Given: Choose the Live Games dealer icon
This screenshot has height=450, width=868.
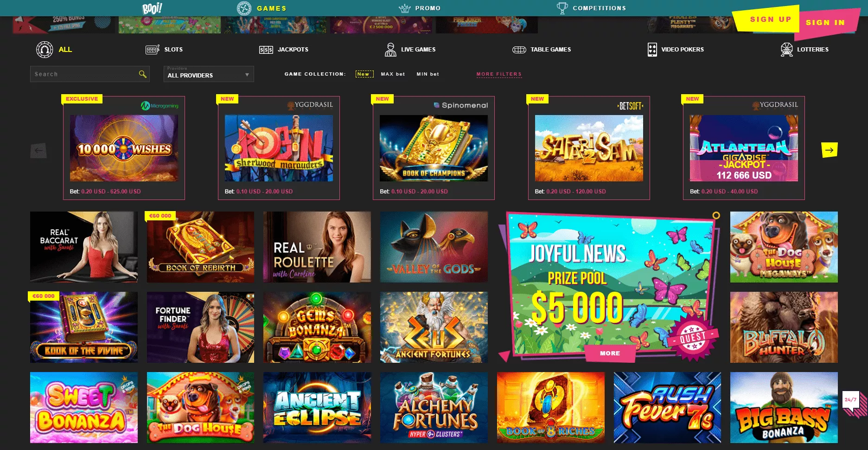Looking at the screenshot, I should tap(390, 49).
